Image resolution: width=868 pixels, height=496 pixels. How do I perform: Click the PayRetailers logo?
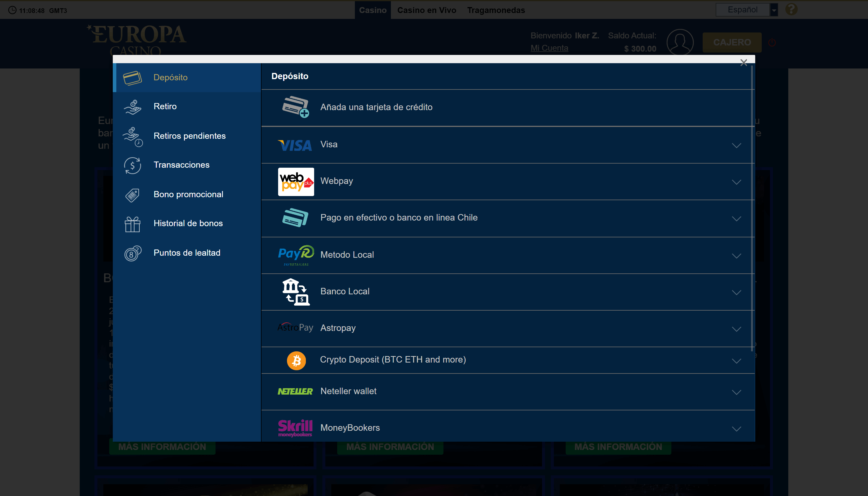pyautogui.click(x=296, y=255)
